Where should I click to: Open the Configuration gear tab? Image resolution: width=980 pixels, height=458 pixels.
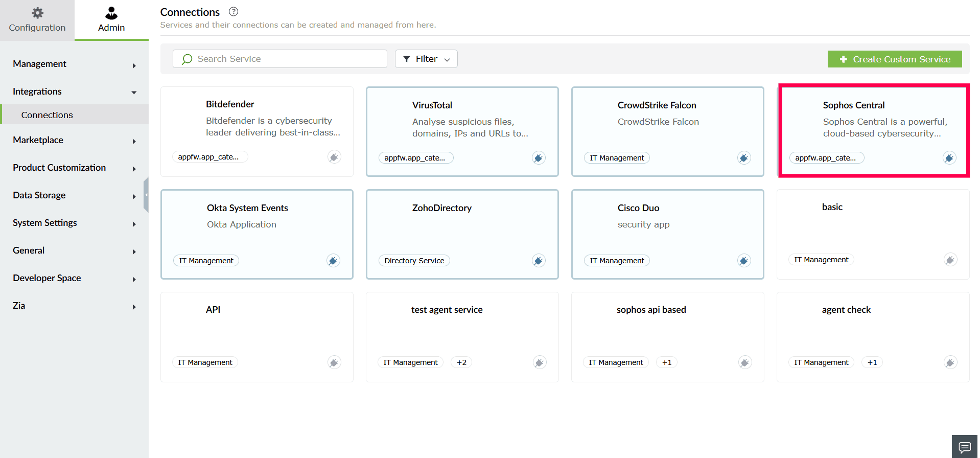tap(37, 20)
